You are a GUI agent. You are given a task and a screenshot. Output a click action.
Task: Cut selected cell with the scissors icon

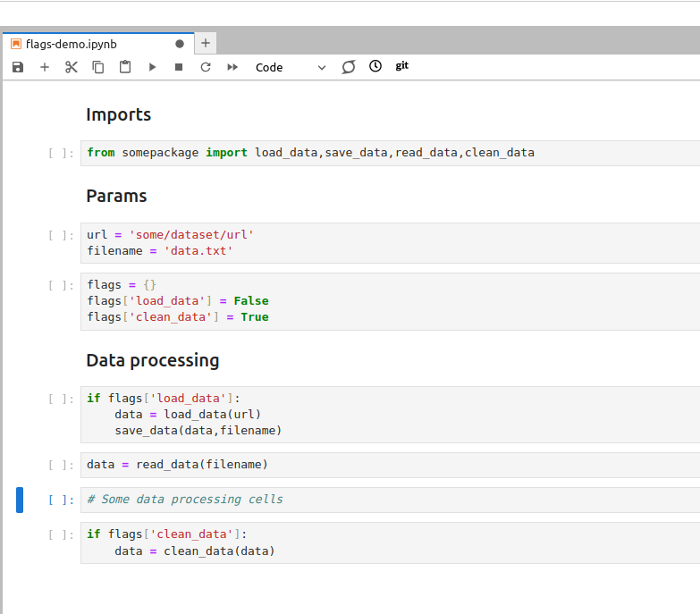pyautogui.click(x=72, y=67)
